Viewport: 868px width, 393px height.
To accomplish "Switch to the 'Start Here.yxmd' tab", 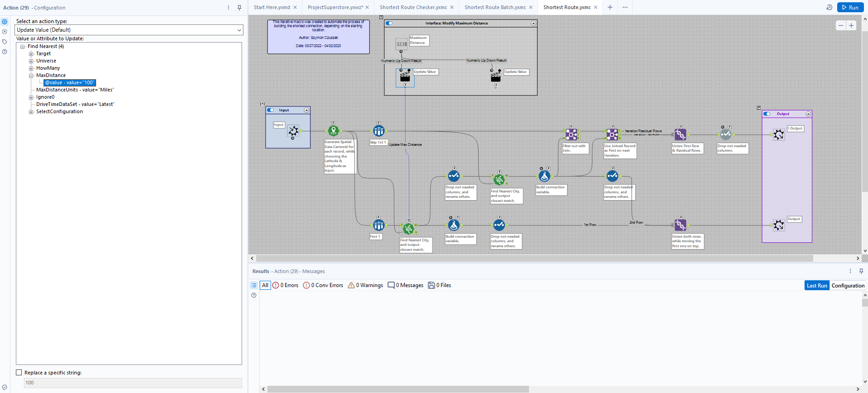I will (x=272, y=7).
